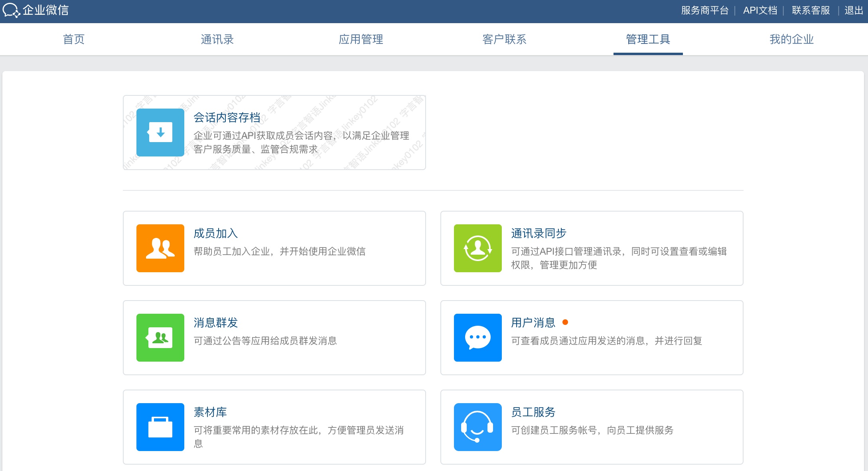
Task: Open the API文档 link
Action: click(760, 10)
